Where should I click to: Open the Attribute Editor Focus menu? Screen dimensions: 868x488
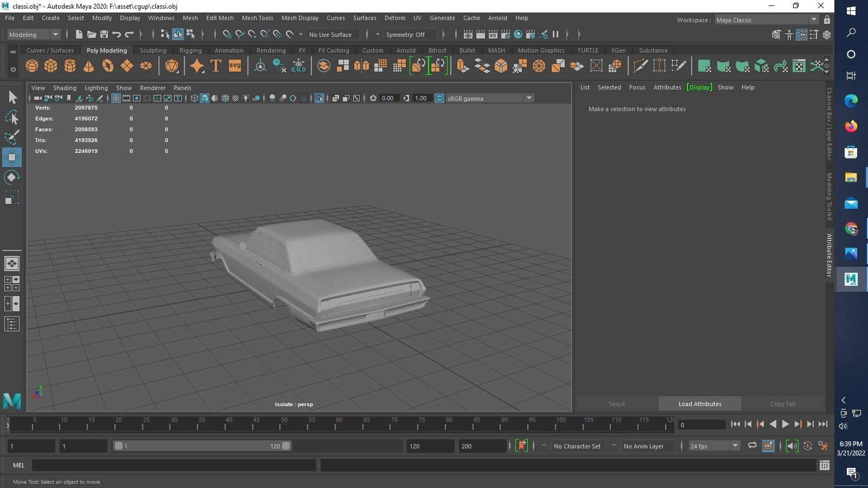click(x=637, y=87)
